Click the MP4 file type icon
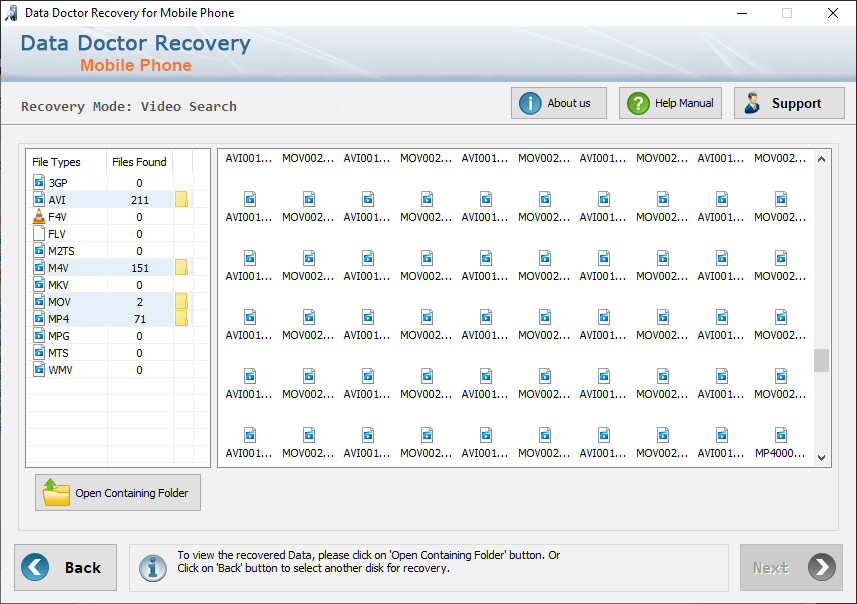857x604 pixels. (x=39, y=318)
